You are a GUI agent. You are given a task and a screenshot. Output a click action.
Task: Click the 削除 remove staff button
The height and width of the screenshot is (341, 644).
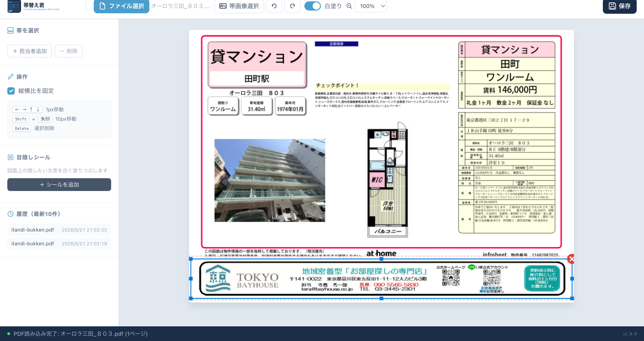(69, 51)
